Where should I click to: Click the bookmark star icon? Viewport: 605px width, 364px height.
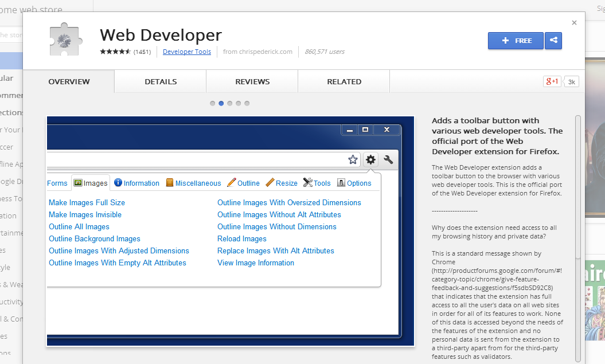coord(353,159)
